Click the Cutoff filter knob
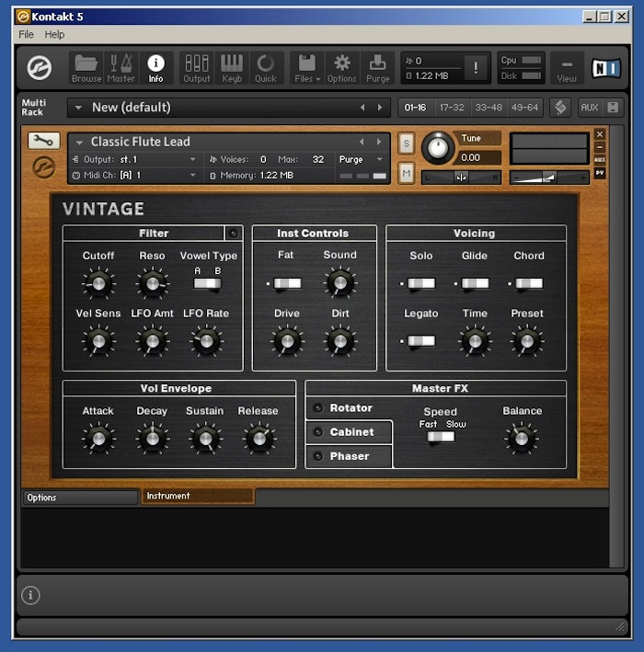The height and width of the screenshot is (652, 644). tap(98, 284)
